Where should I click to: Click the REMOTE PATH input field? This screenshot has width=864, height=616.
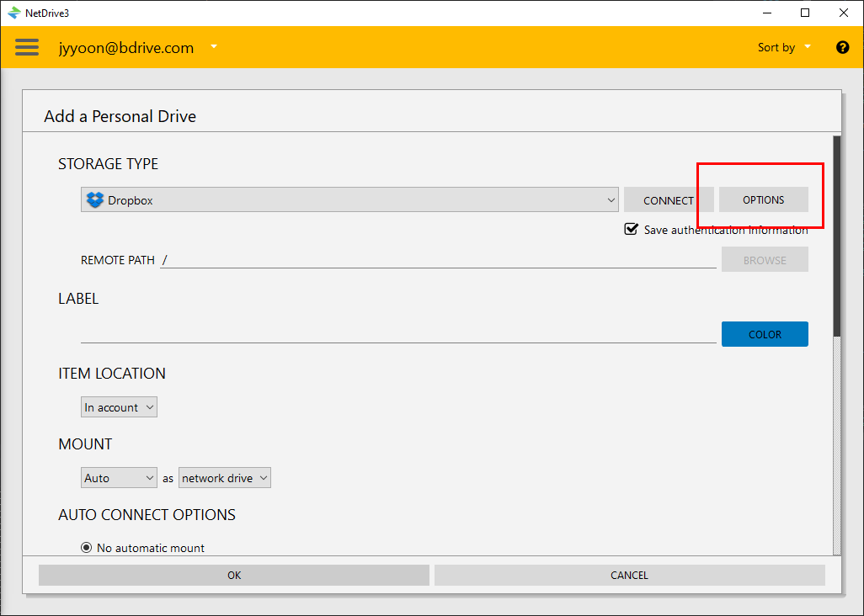tap(438, 260)
